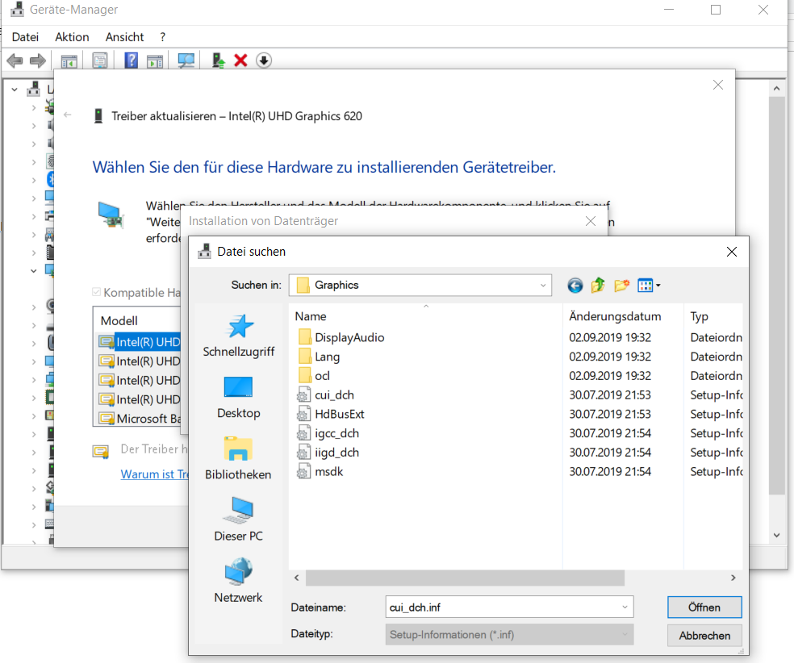Click the scan for hardware changes monitor icon
This screenshot has height=672, width=794.
pyautogui.click(x=186, y=61)
